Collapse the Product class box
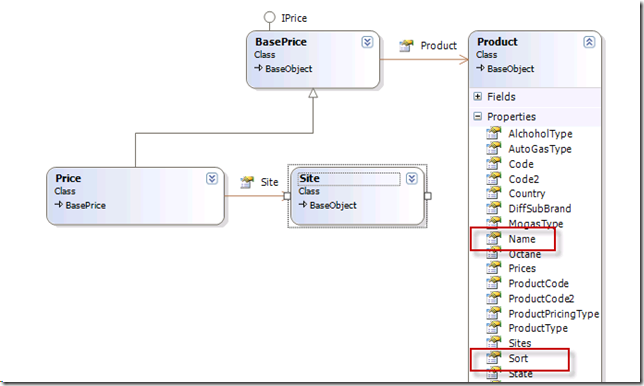The height and width of the screenshot is (386, 644). pyautogui.click(x=589, y=42)
